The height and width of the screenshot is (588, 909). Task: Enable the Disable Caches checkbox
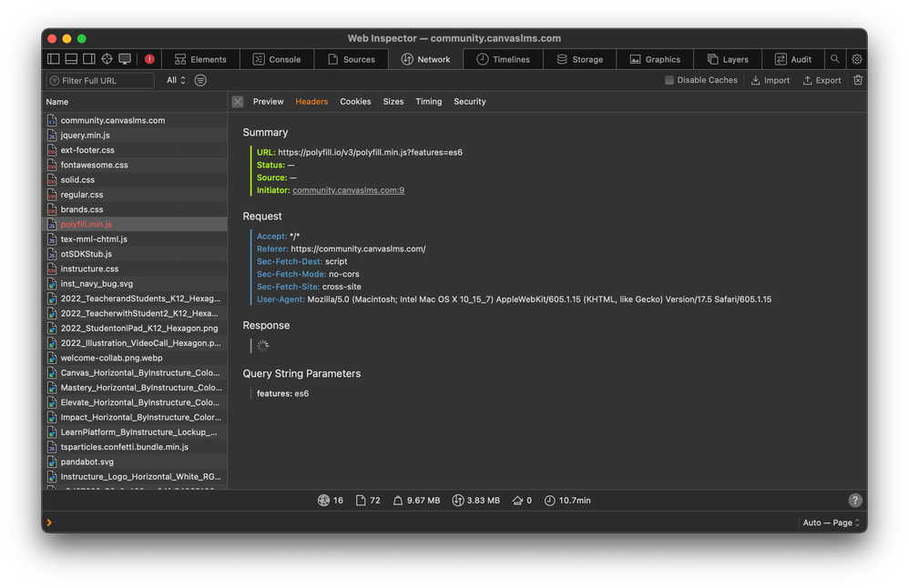(669, 80)
